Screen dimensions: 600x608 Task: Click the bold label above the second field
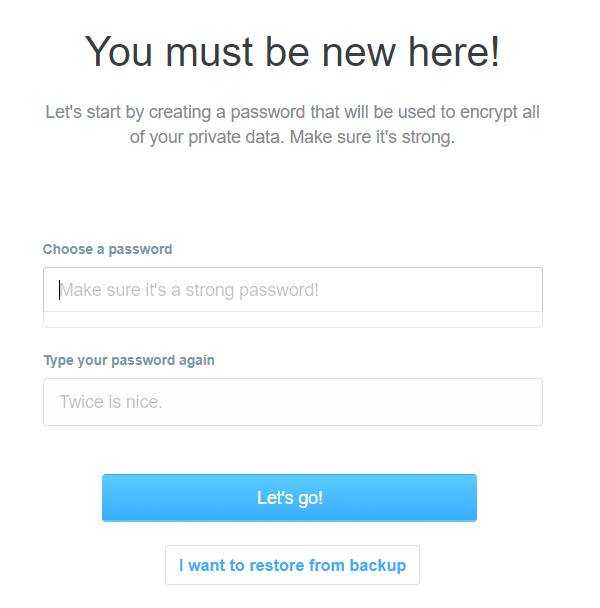tap(129, 360)
